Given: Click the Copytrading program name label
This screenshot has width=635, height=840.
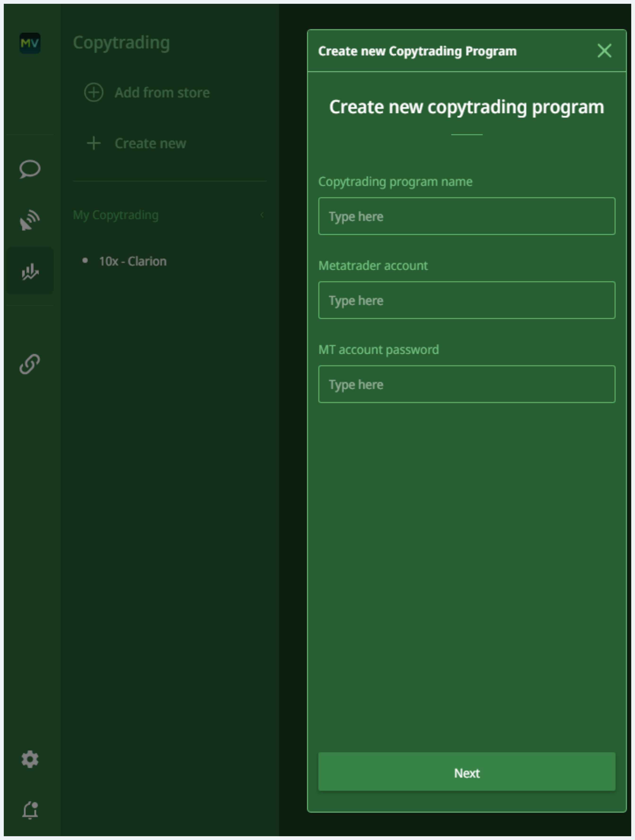Looking at the screenshot, I should coord(395,182).
